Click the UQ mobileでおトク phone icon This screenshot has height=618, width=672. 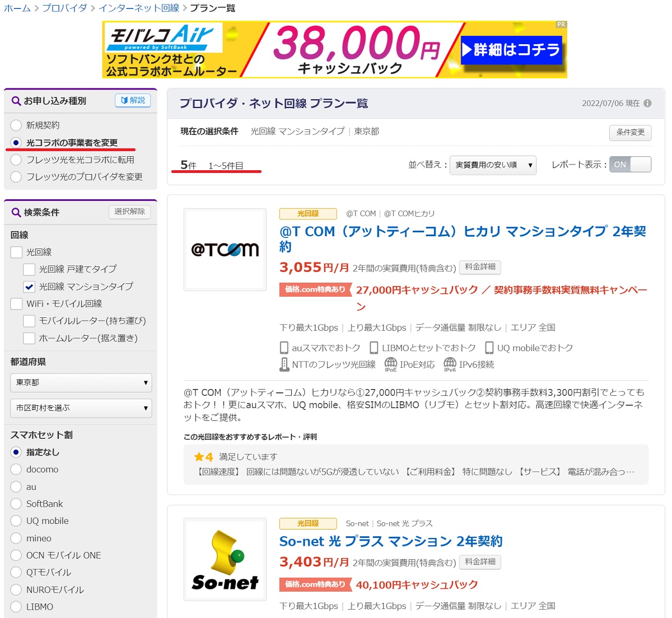(489, 348)
